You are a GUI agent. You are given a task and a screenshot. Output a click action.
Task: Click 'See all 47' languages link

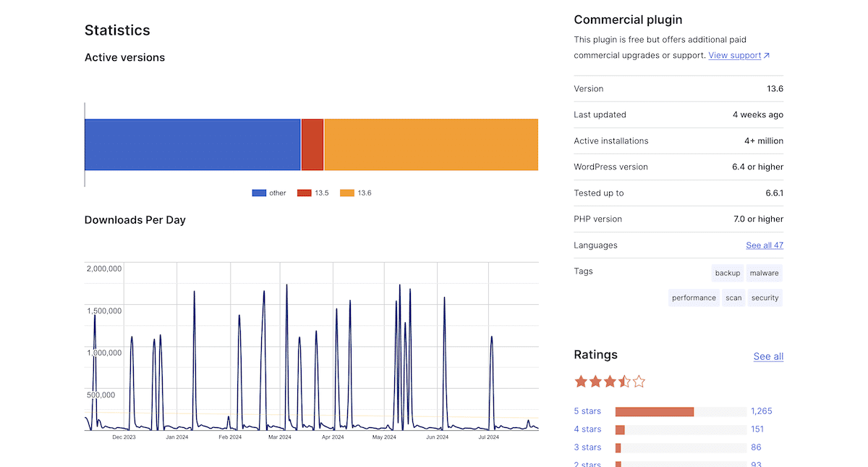click(765, 245)
